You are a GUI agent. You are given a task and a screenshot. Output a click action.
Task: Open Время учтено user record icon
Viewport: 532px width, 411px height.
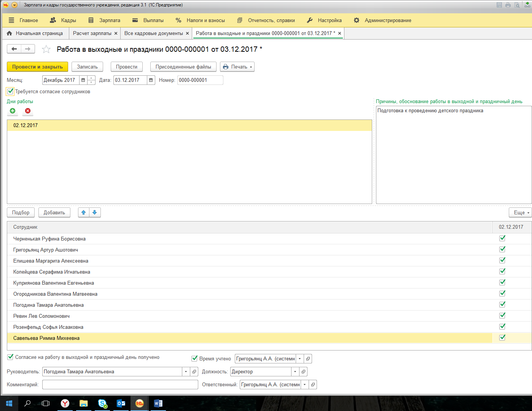click(x=308, y=358)
